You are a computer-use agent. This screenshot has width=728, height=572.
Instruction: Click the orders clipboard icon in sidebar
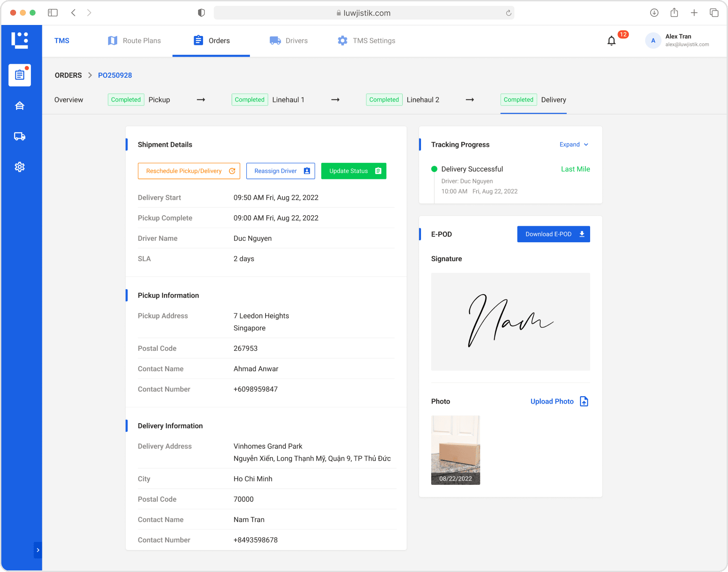pyautogui.click(x=20, y=75)
